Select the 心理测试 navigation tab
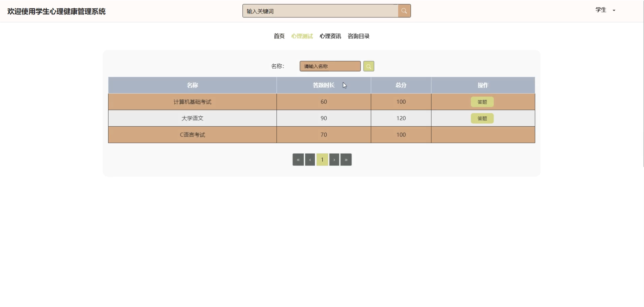The image size is (644, 307). tap(302, 36)
